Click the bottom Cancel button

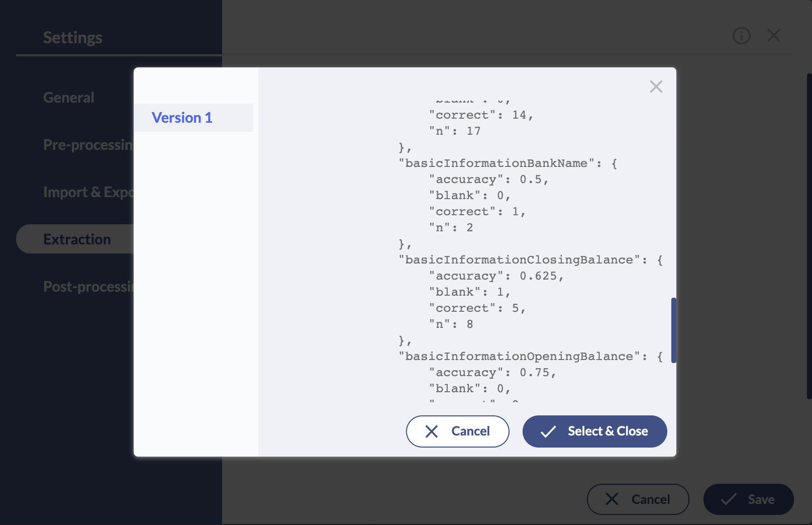(x=638, y=499)
